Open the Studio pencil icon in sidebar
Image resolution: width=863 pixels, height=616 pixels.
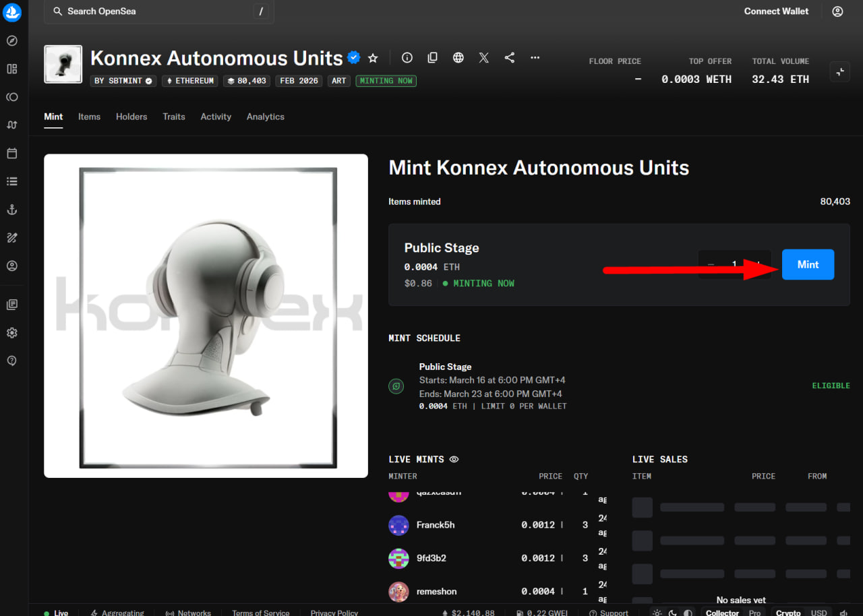coord(12,237)
